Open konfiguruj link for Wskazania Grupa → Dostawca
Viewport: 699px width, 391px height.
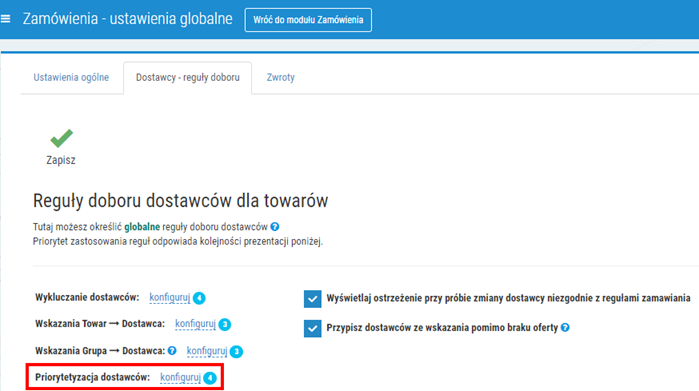207,351
